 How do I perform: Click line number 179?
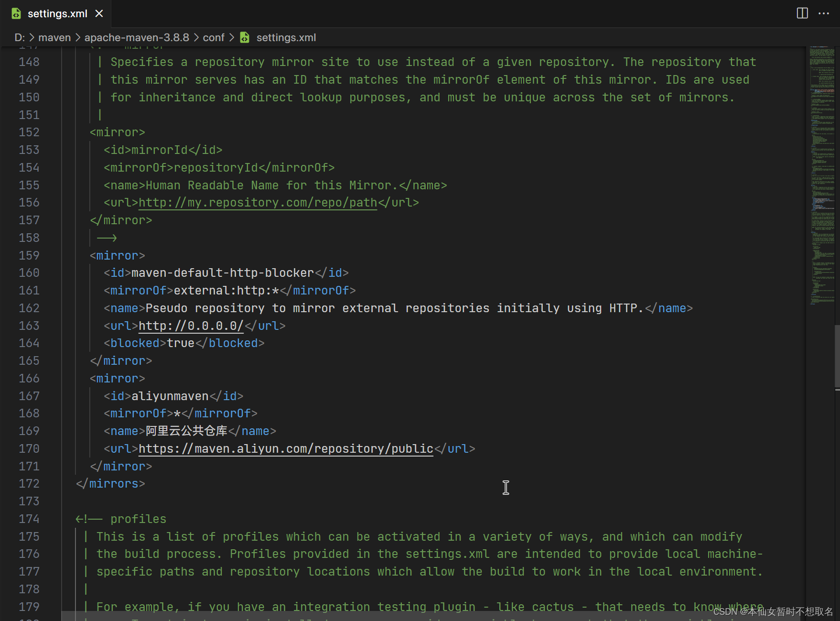[29, 607]
